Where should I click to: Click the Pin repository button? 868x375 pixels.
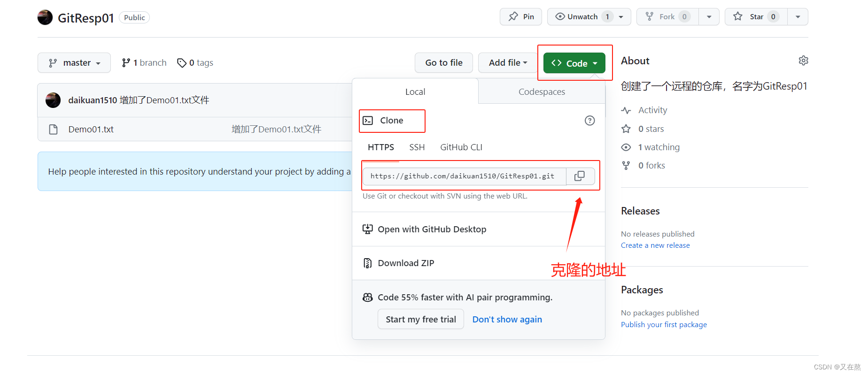click(x=521, y=17)
